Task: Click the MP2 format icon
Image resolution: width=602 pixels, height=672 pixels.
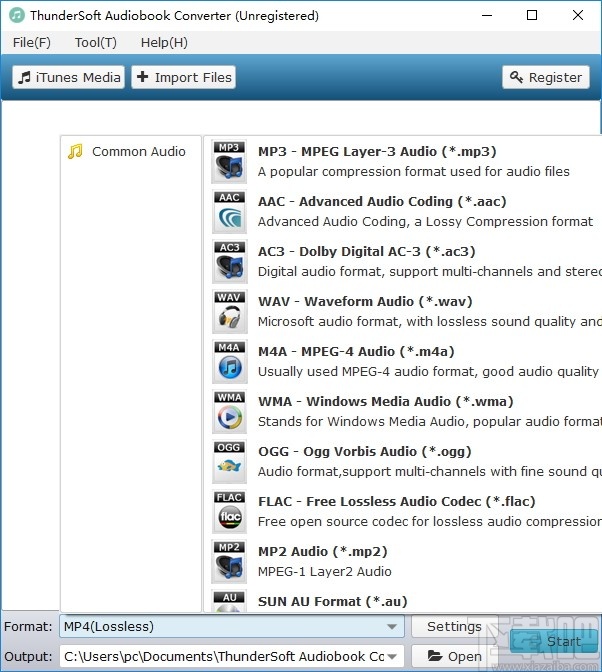Action: (x=229, y=562)
